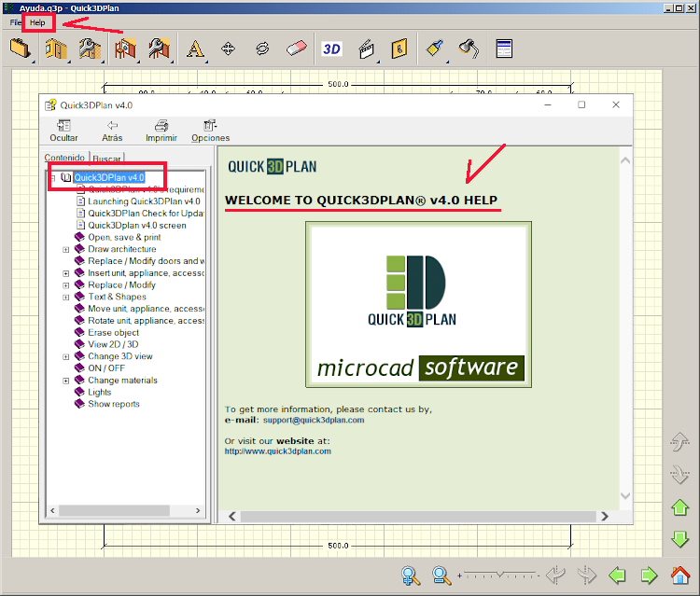Select the Text tool (letter A)
The width and height of the screenshot is (700, 596).
(195, 49)
